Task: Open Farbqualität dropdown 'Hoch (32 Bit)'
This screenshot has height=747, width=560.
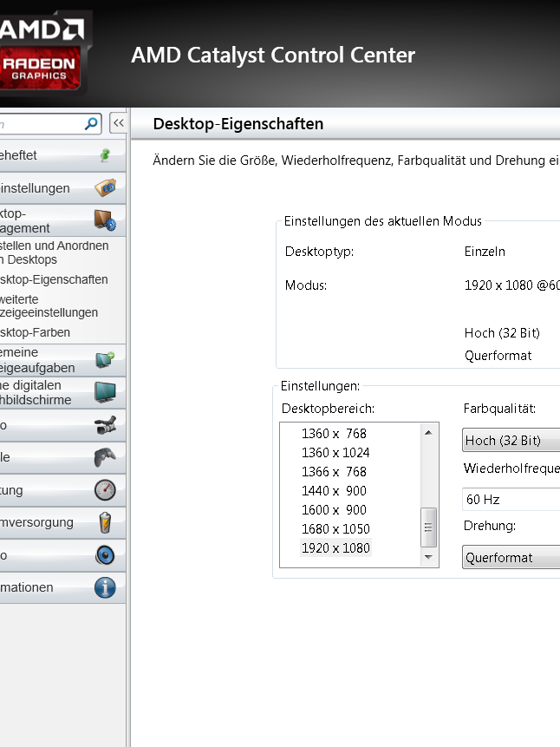Action: 511,440
